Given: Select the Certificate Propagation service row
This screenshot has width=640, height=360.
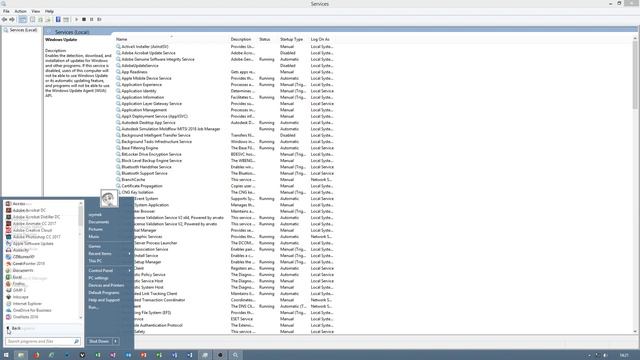Looking at the screenshot, I should point(224,186).
